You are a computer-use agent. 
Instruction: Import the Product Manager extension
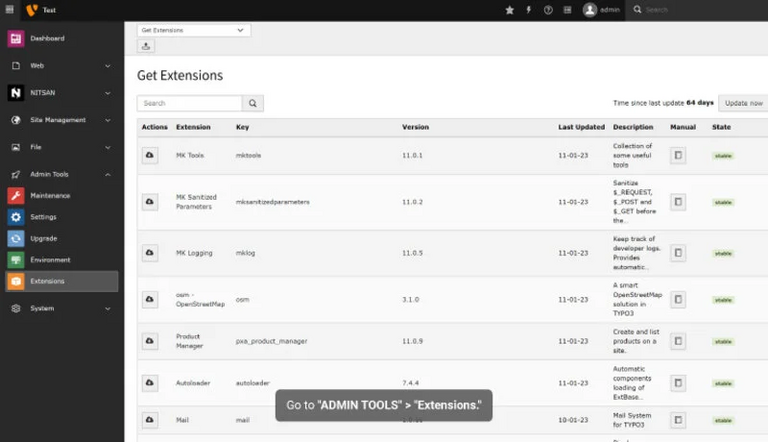click(x=150, y=341)
